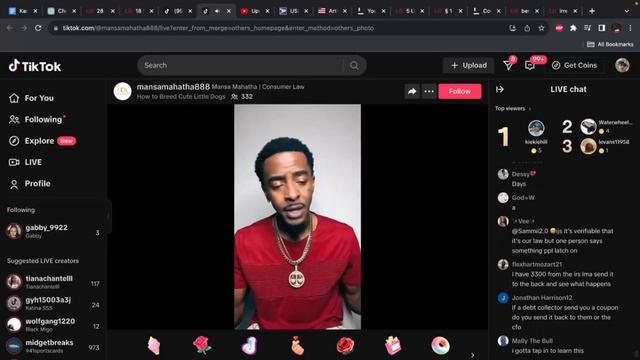Image resolution: width=640 pixels, height=360 pixels.
Task: Reload the page in Chrome
Action: pos(38,28)
